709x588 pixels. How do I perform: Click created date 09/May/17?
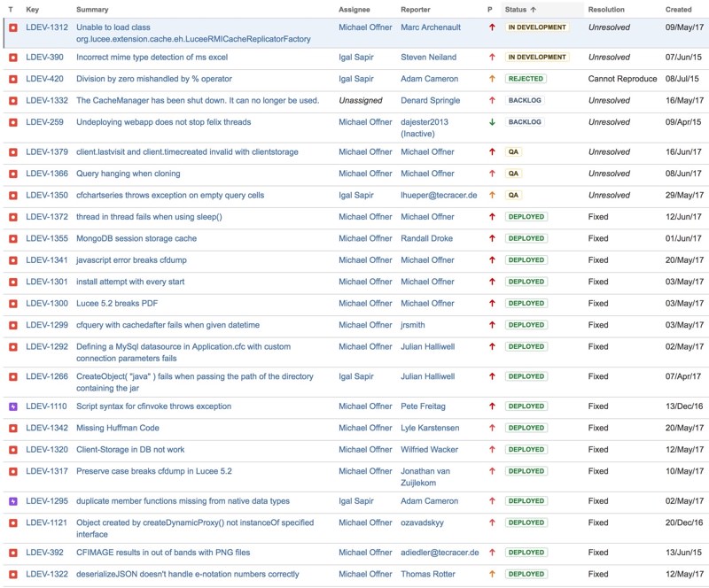coord(684,27)
